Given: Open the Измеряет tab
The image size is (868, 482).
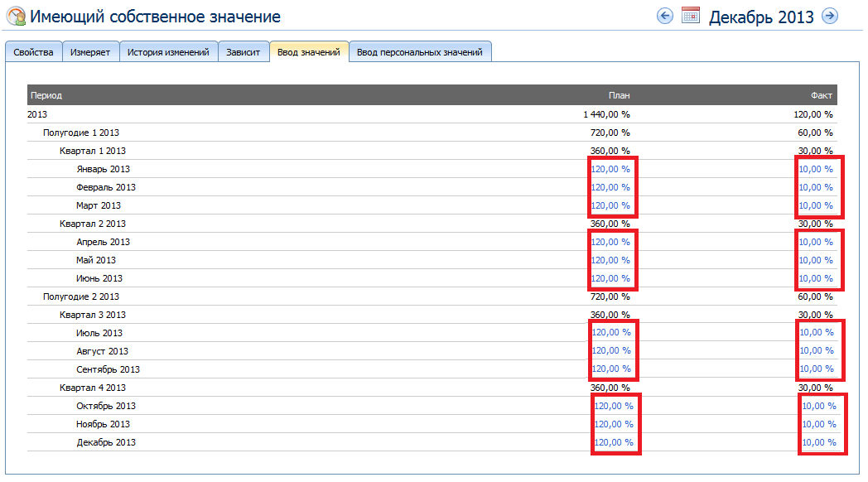Looking at the screenshot, I should (90, 52).
